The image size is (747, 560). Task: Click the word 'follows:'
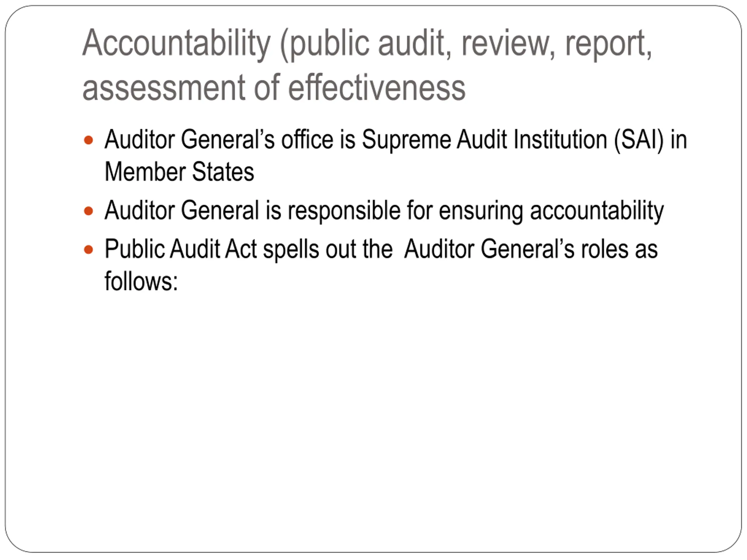coord(141,281)
